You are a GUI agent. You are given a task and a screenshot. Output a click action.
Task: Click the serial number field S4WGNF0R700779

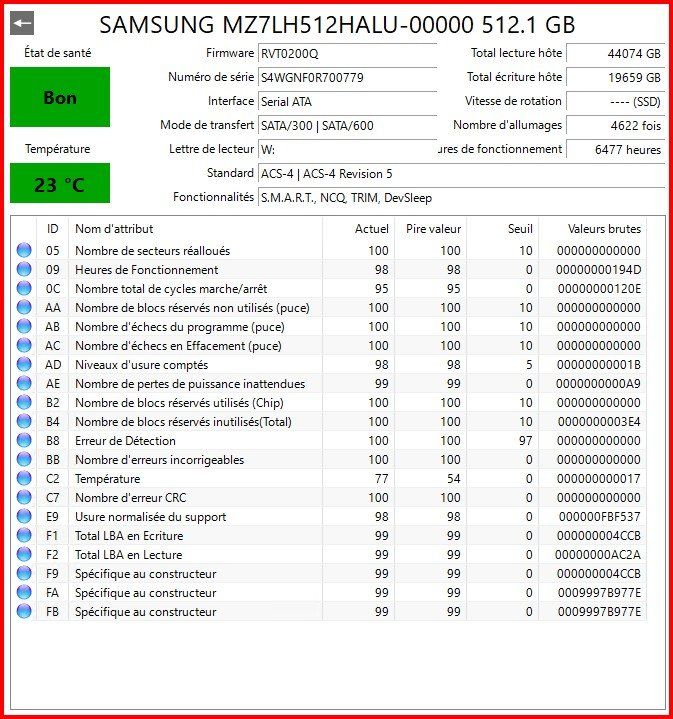click(347, 77)
